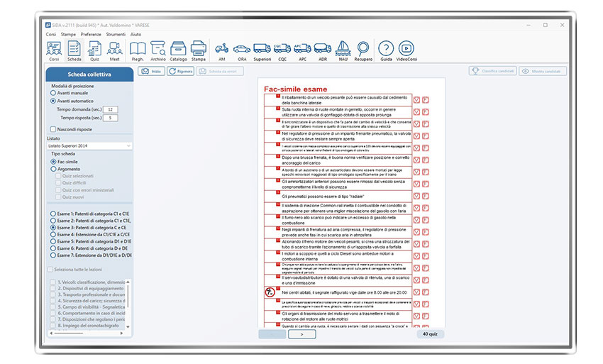Open the Meet icon
Viewport: 603px width, 364px height.
click(x=114, y=50)
